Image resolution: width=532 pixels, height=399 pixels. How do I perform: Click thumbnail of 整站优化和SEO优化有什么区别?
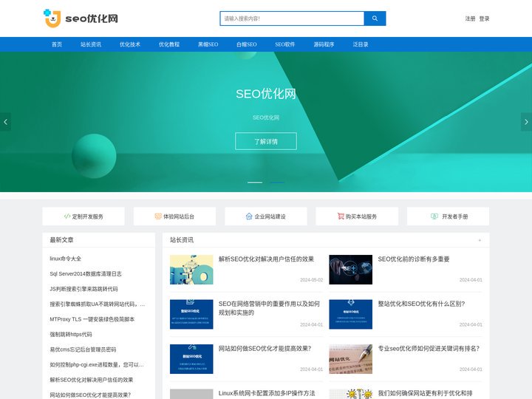coord(350,314)
